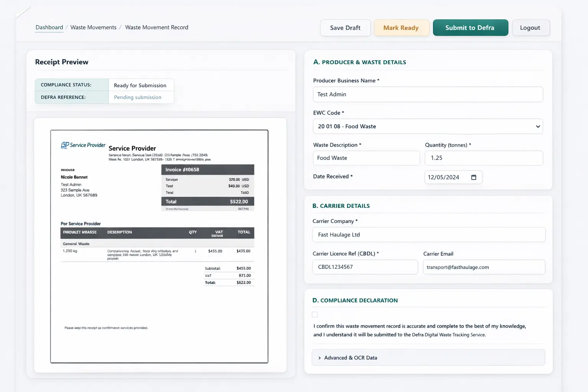
Task: Click the Waste Description field
Action: point(366,158)
